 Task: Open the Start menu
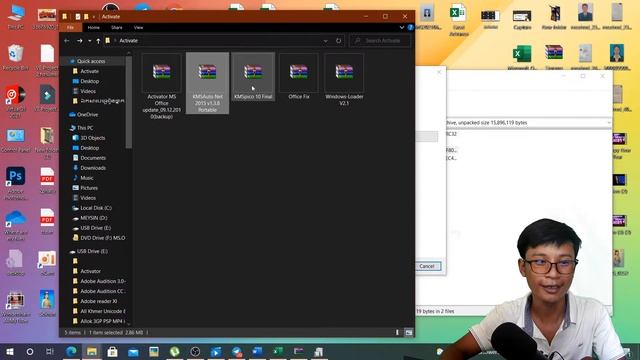9,351
